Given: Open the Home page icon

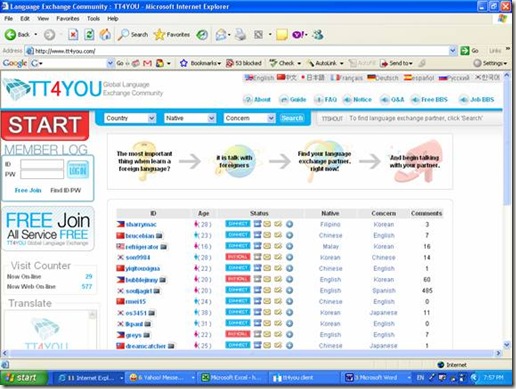Looking at the screenshot, I should click(105, 34).
